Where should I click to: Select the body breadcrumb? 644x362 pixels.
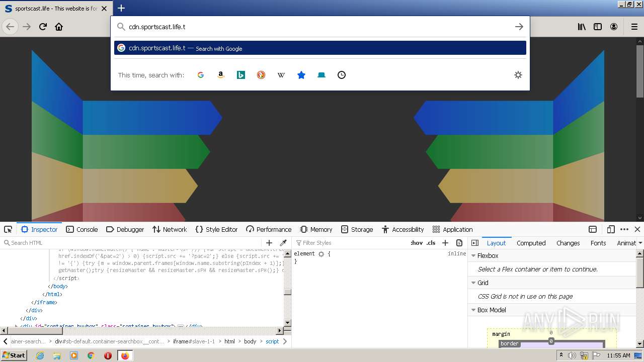[250, 341]
